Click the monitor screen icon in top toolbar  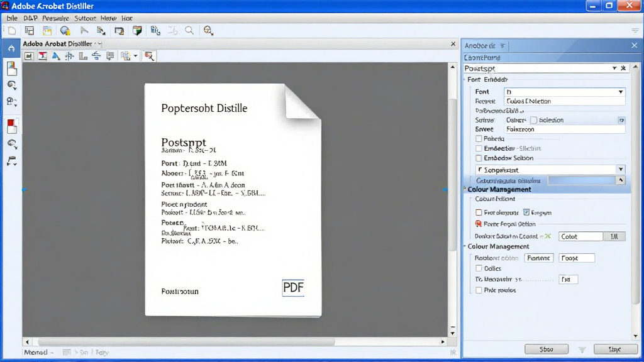pos(119,31)
